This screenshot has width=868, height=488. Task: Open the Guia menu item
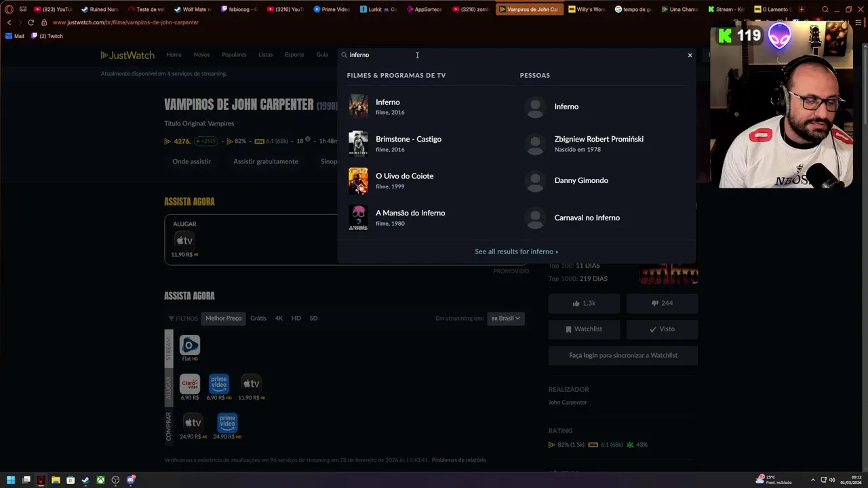point(322,55)
